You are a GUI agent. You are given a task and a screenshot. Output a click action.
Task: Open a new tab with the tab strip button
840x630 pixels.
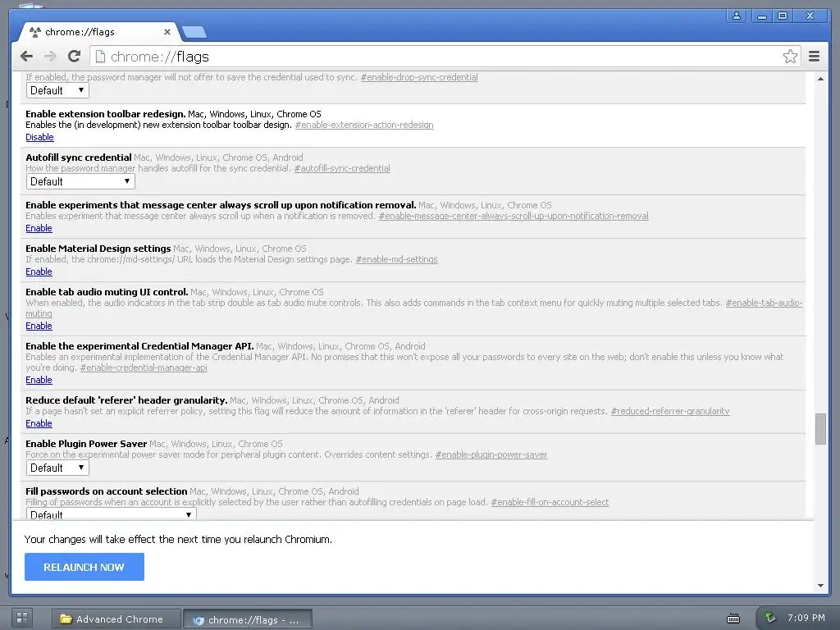click(x=194, y=32)
